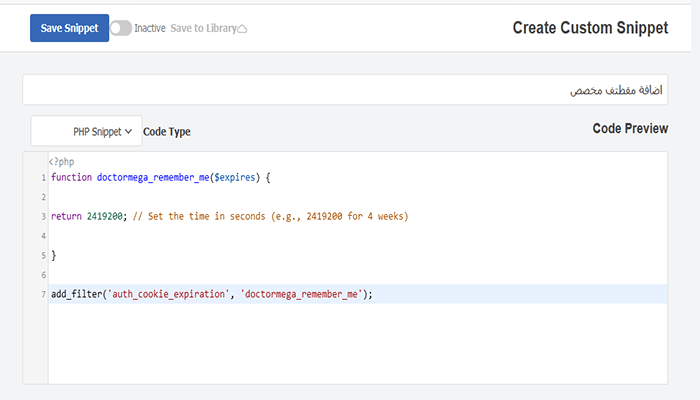Click the Save to Library link
The width and height of the screenshot is (700, 400).
point(203,28)
